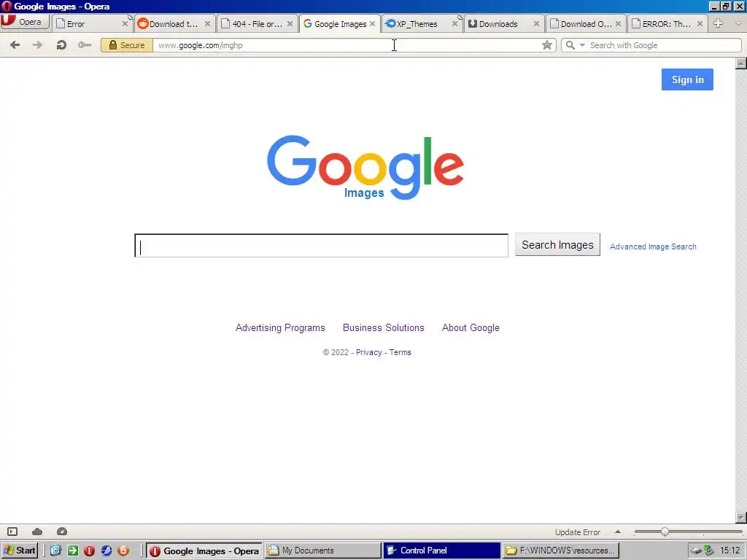The width and height of the screenshot is (747, 560).
Task: Close the Downloads tab
Action: click(536, 24)
